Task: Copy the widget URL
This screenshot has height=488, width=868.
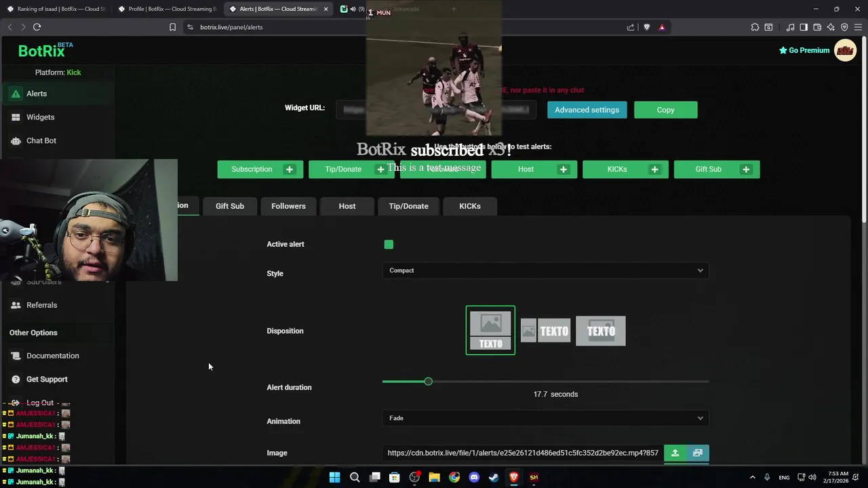Action: [665, 110]
